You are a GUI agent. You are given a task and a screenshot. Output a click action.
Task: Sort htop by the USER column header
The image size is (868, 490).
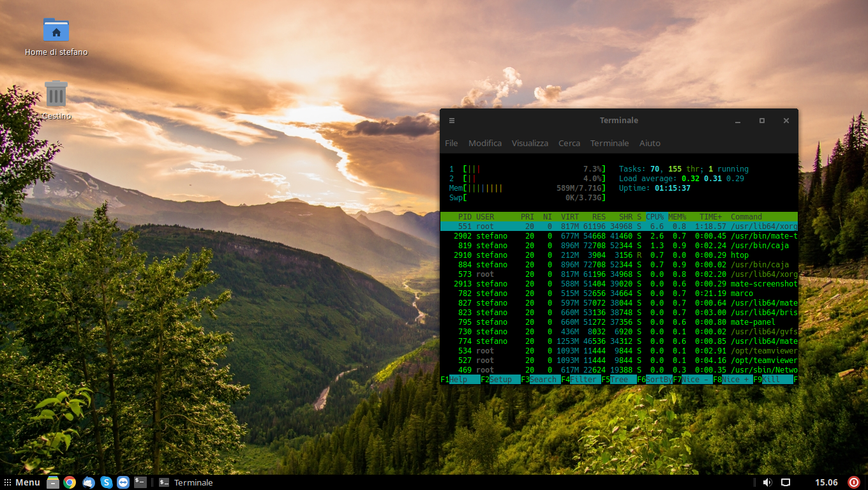click(485, 217)
